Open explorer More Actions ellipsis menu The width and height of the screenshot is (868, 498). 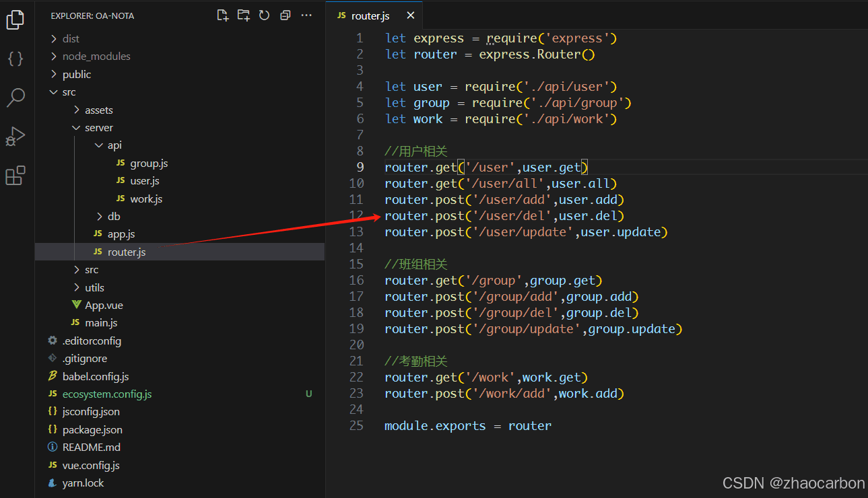(306, 15)
